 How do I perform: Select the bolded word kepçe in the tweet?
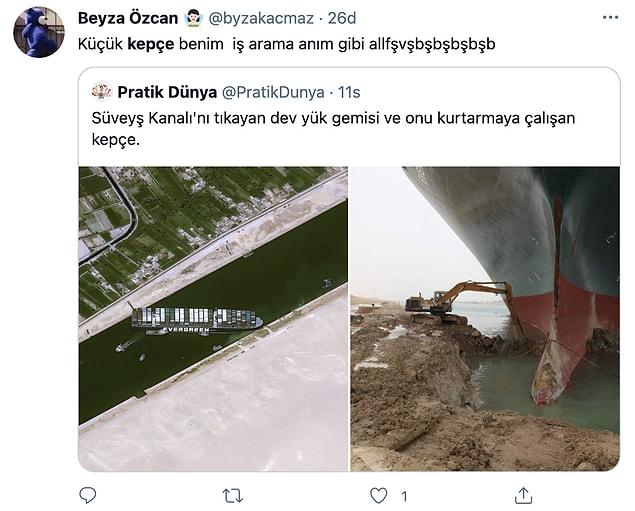click(151, 44)
